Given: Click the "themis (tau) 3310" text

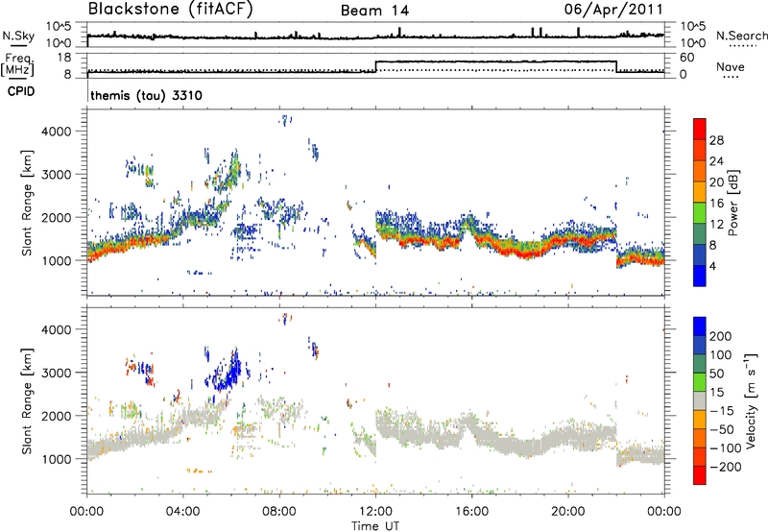Looking at the screenshot, I should pyautogui.click(x=146, y=95).
